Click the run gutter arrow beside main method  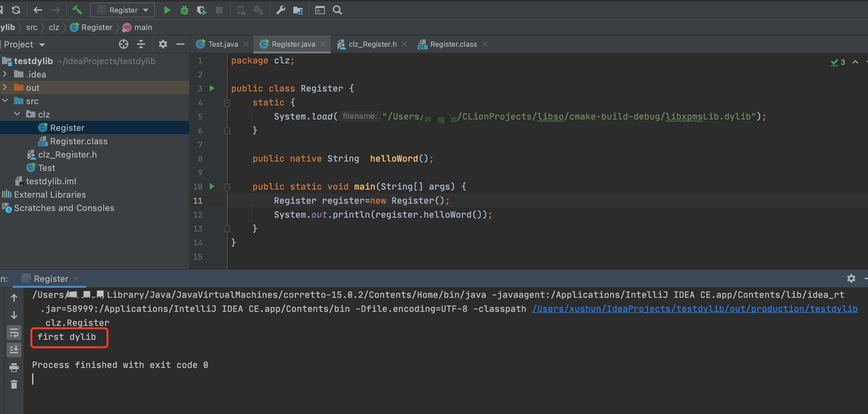coord(212,186)
